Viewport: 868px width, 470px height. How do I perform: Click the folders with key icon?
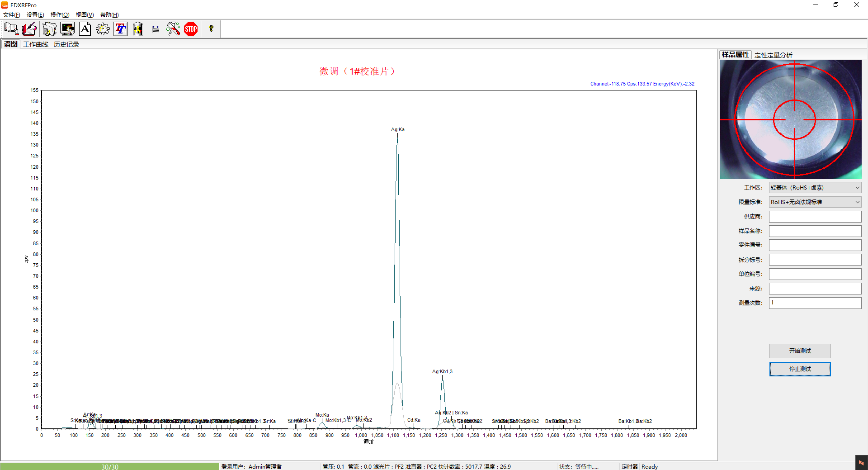pos(49,29)
